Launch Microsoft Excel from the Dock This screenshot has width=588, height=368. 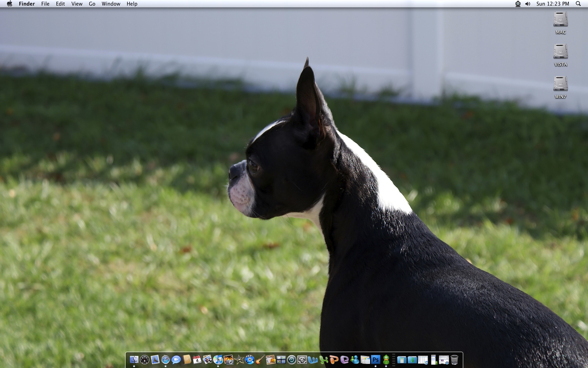(x=323, y=360)
